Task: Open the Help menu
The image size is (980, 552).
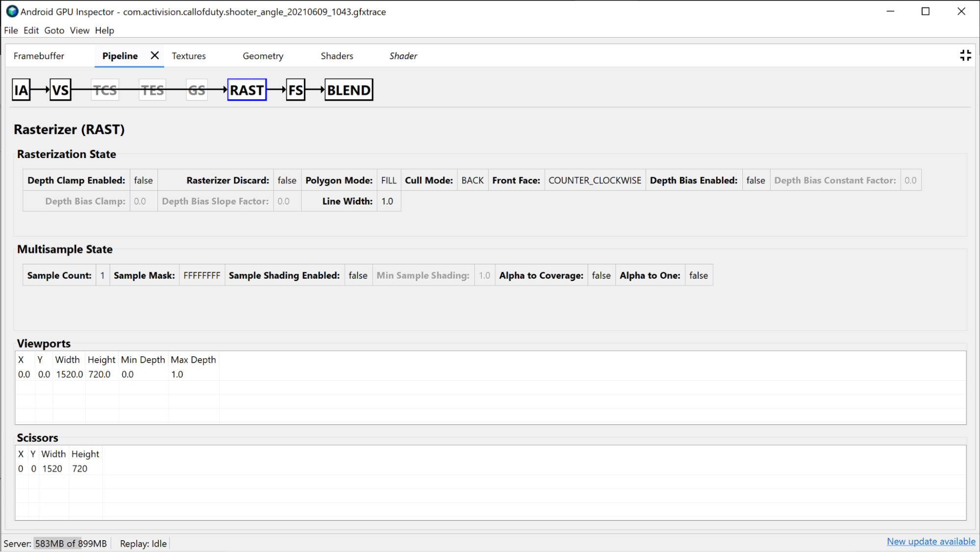Action: point(104,30)
